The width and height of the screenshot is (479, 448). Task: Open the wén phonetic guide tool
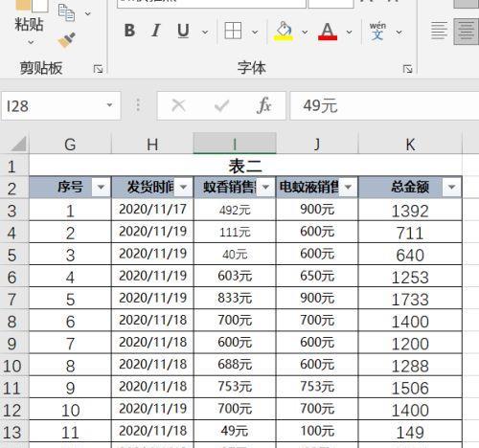pos(377,31)
